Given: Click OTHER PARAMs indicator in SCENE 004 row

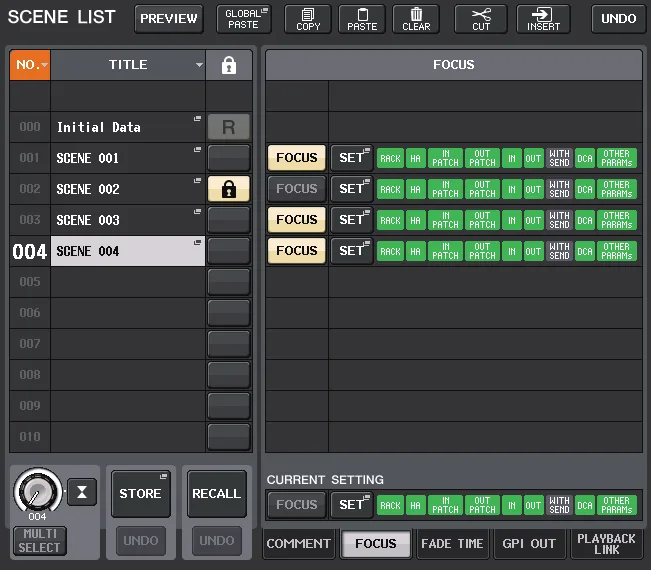Looking at the screenshot, I should (617, 251).
